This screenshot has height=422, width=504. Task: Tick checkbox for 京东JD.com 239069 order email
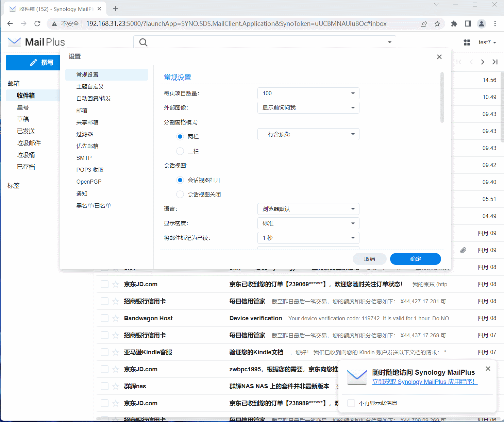pyautogui.click(x=104, y=284)
